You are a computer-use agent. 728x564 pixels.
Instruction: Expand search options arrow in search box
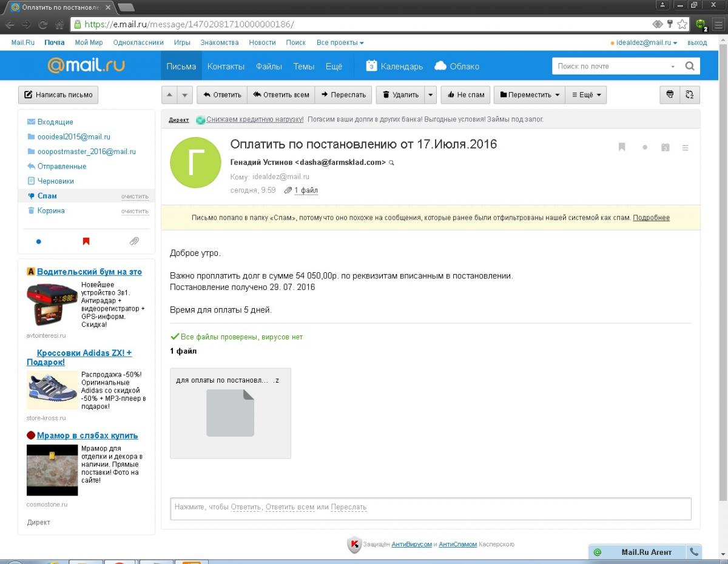(x=673, y=67)
